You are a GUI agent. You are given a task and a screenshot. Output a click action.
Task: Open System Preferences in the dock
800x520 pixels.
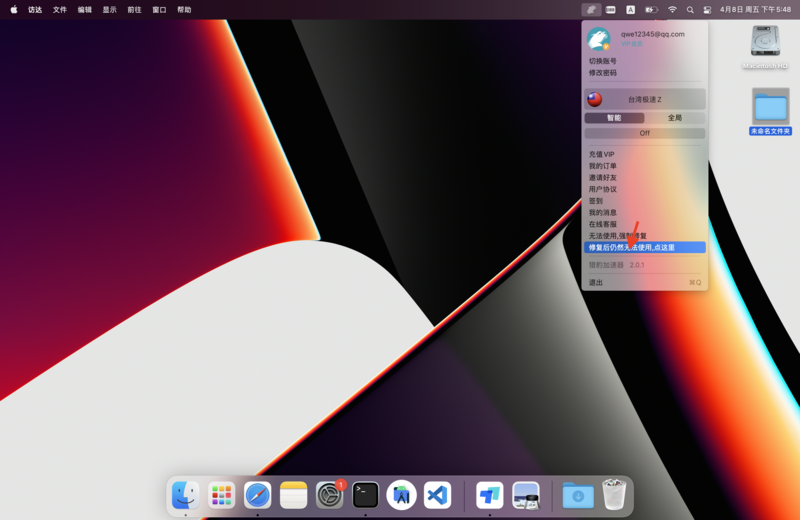pyautogui.click(x=329, y=495)
